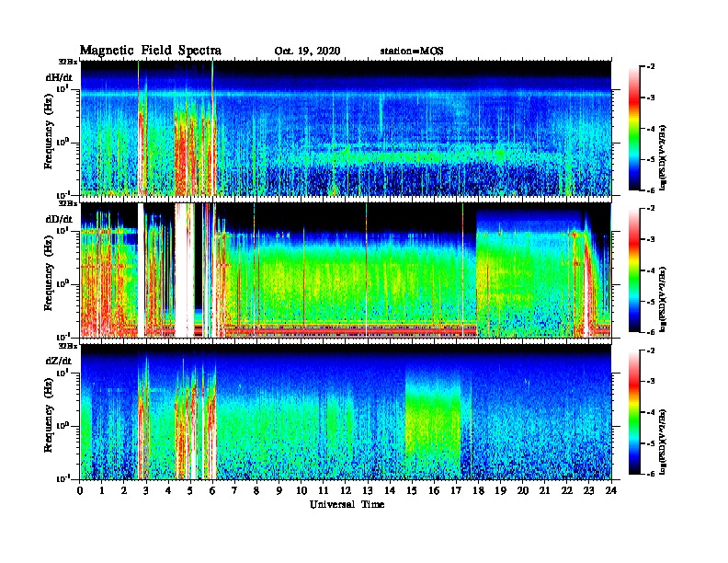Click the log(PSD) label of dZ/dt color bar

click(x=663, y=442)
